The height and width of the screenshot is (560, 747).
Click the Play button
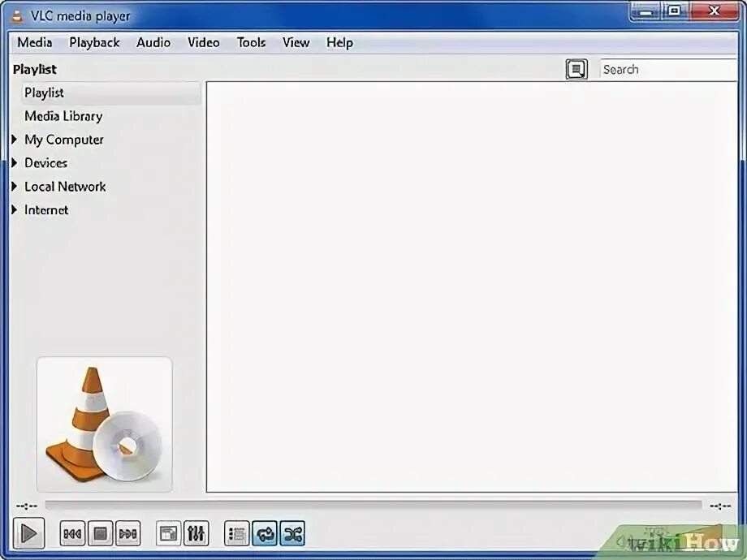tap(28, 533)
